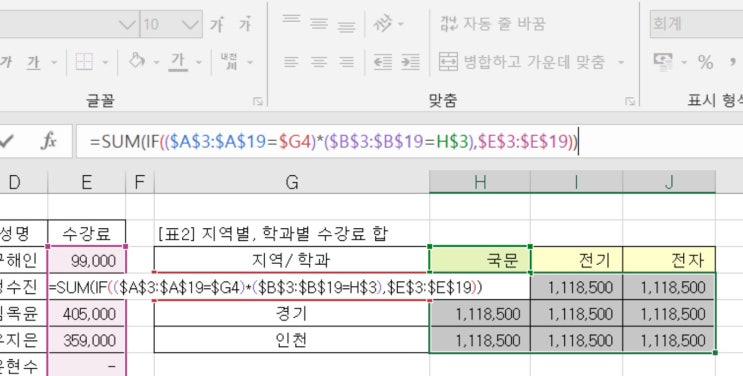Click inside the formula bar text
The height and width of the screenshot is (376, 743).
334,141
